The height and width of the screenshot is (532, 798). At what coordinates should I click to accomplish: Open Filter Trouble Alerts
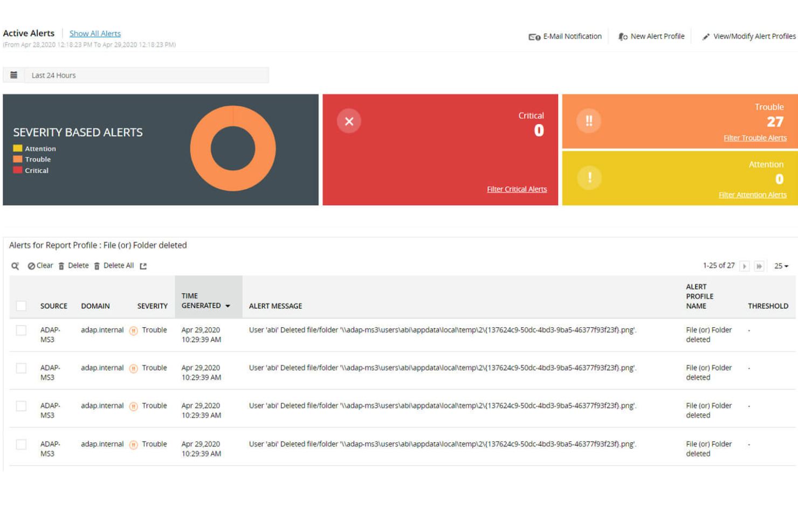coord(755,137)
